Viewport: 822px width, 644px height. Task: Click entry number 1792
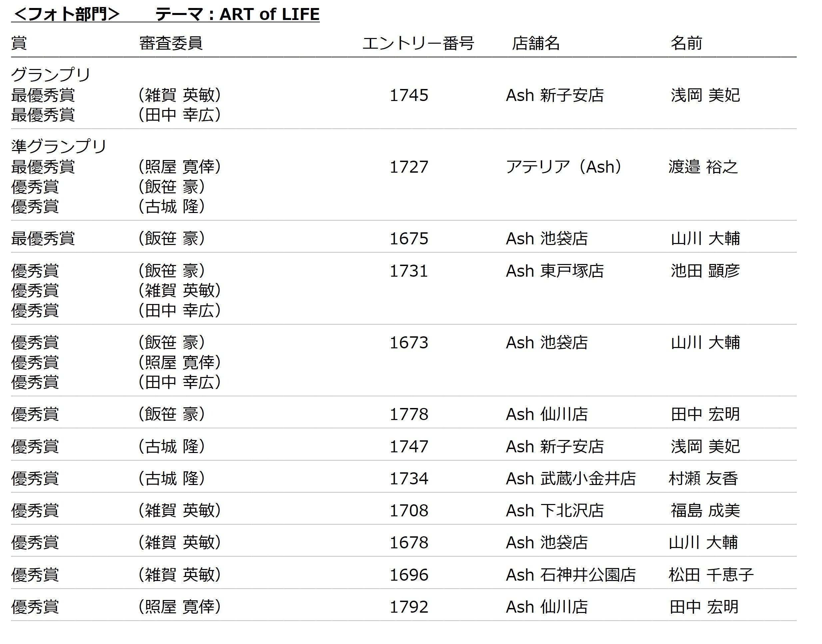[x=409, y=607]
